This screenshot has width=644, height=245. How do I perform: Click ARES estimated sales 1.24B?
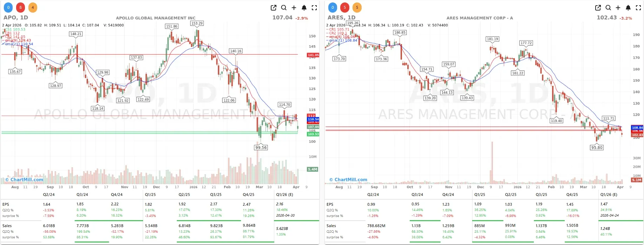point(605,229)
